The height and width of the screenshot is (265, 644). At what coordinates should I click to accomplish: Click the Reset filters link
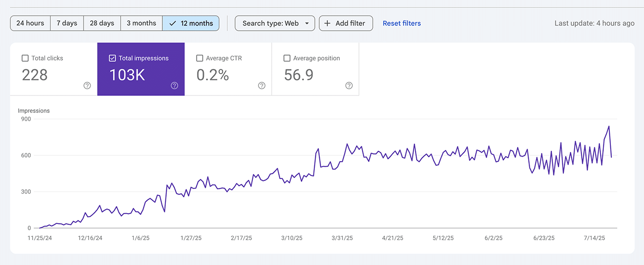coord(401,23)
